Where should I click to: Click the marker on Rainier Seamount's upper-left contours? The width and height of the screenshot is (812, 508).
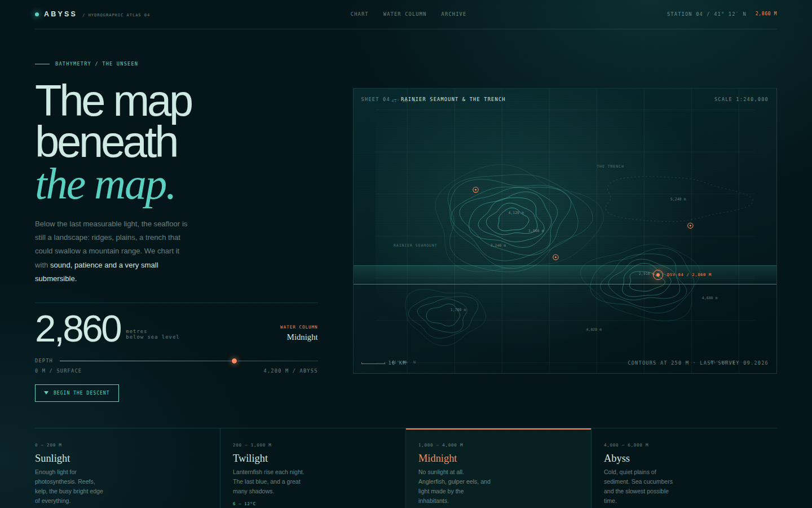(x=475, y=190)
